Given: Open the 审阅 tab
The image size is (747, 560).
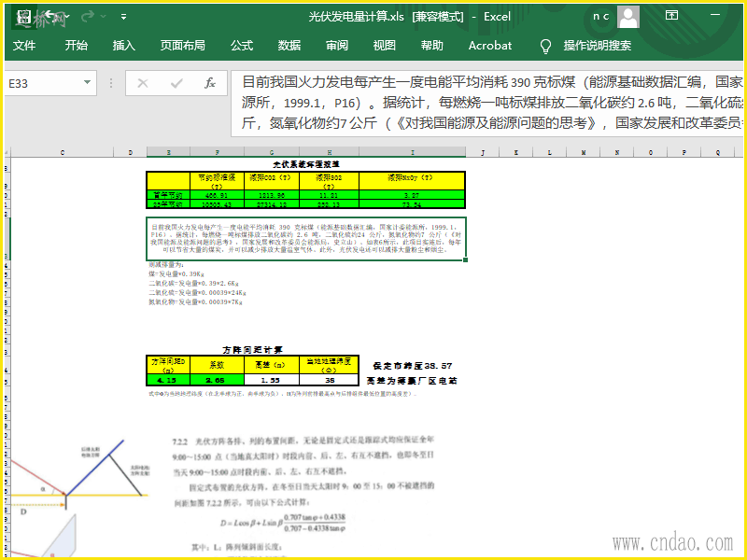Looking at the screenshot, I should point(337,45).
